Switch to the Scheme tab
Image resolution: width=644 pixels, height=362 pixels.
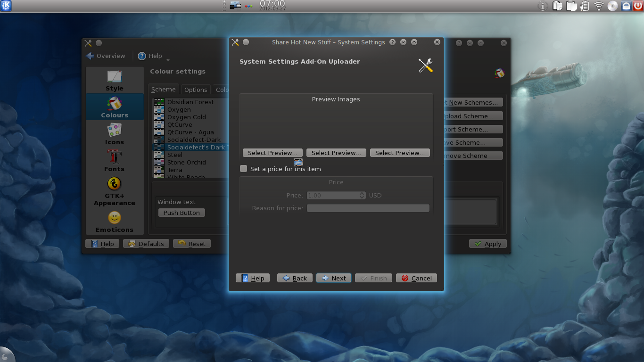164,90
